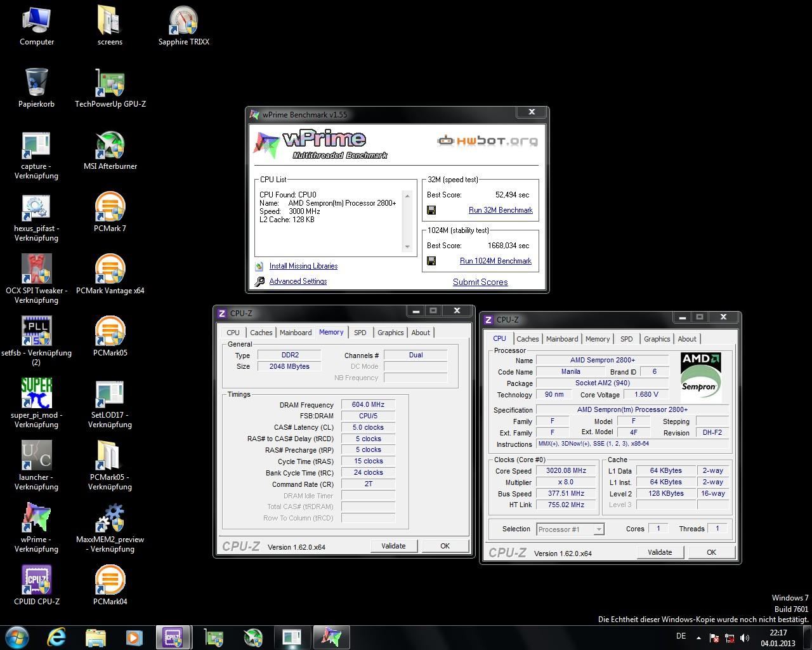The width and height of the screenshot is (812, 650).
Task: Launch PCMark Vantage x64 icon
Action: tap(110, 274)
